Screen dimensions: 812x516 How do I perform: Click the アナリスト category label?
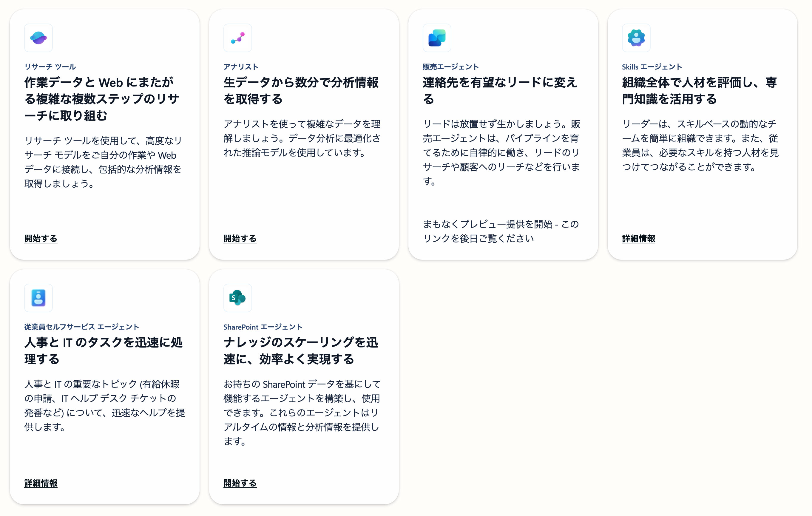241,67
